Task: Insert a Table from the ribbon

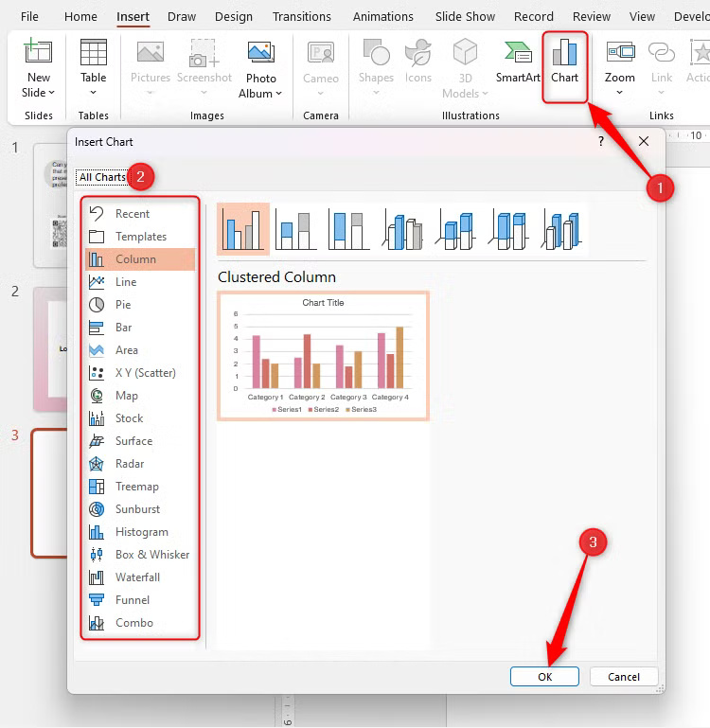Action: pos(94,66)
